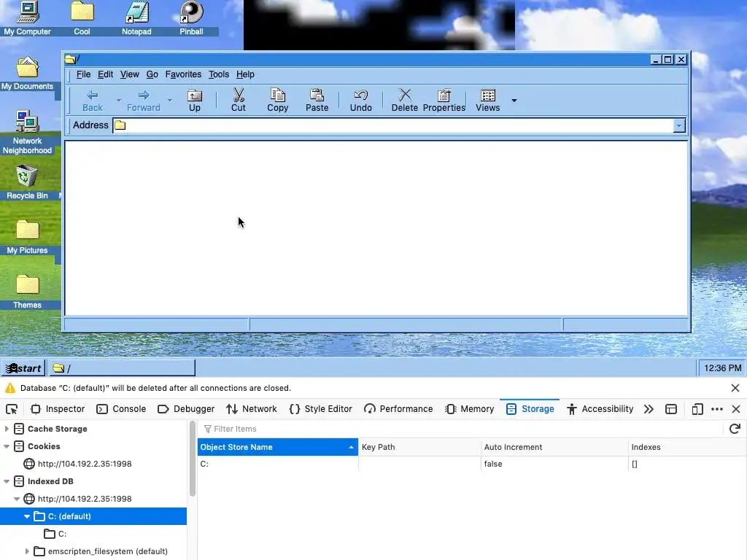The width and height of the screenshot is (747, 560).
Task: Open the Forward history dropdown arrow
Action: coord(169,101)
